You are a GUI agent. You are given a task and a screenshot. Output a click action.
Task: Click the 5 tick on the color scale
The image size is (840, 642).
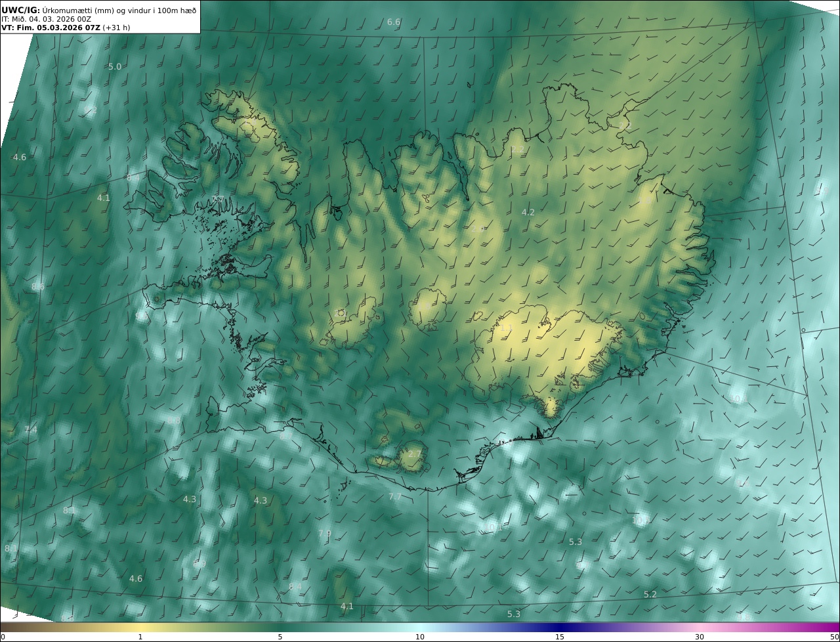pyautogui.click(x=280, y=637)
